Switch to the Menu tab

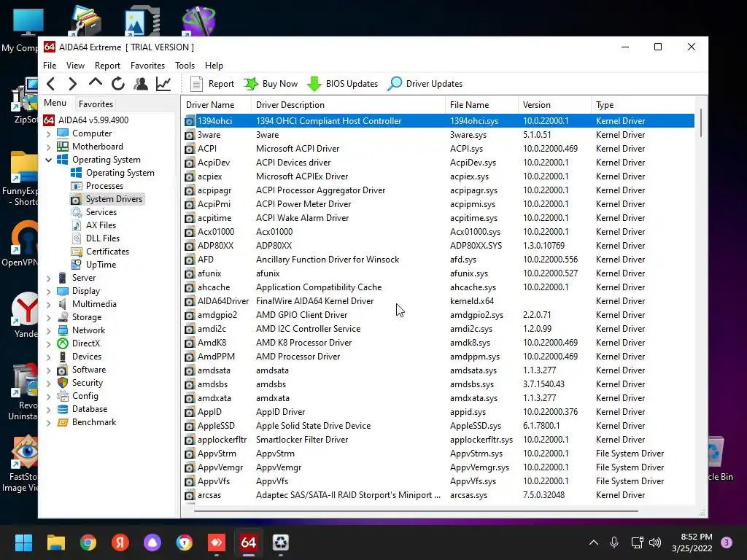click(55, 103)
